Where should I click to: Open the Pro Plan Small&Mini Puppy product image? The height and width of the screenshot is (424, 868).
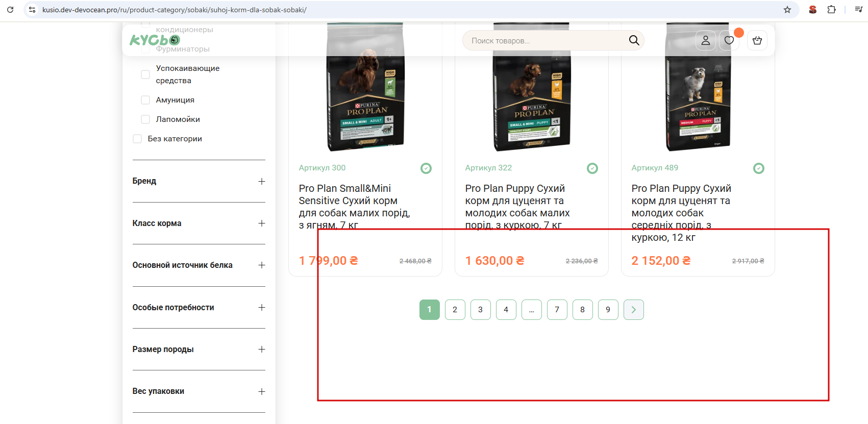pyautogui.click(x=532, y=87)
